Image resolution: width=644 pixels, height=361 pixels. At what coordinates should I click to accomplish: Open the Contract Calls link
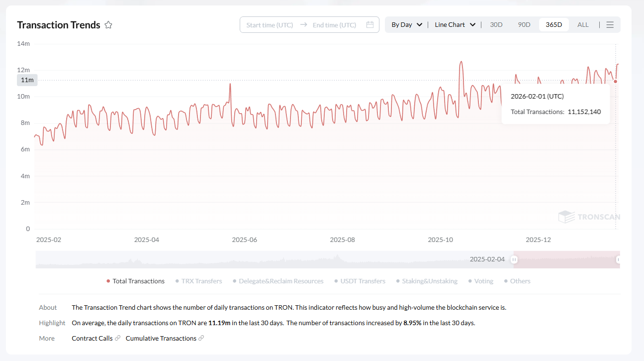click(92, 338)
